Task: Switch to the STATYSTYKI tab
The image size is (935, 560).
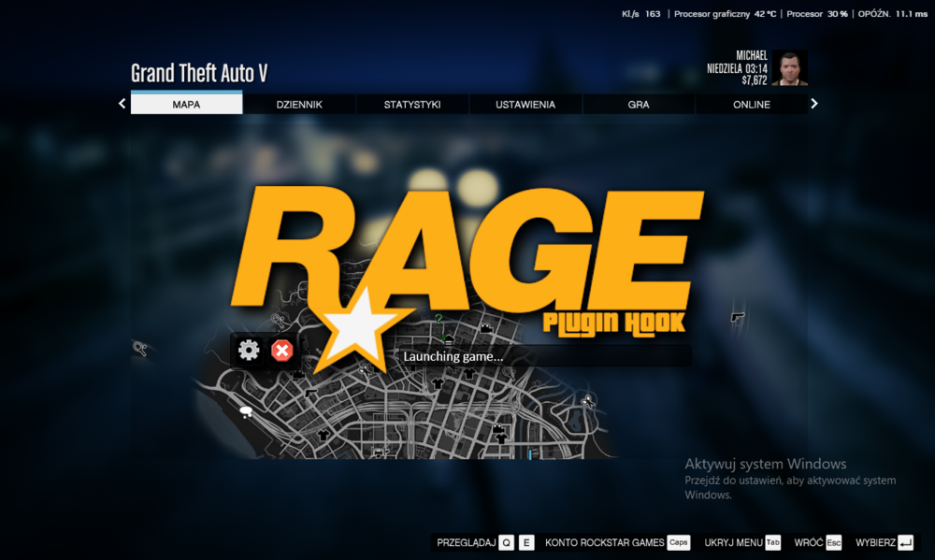Action: pyautogui.click(x=412, y=105)
